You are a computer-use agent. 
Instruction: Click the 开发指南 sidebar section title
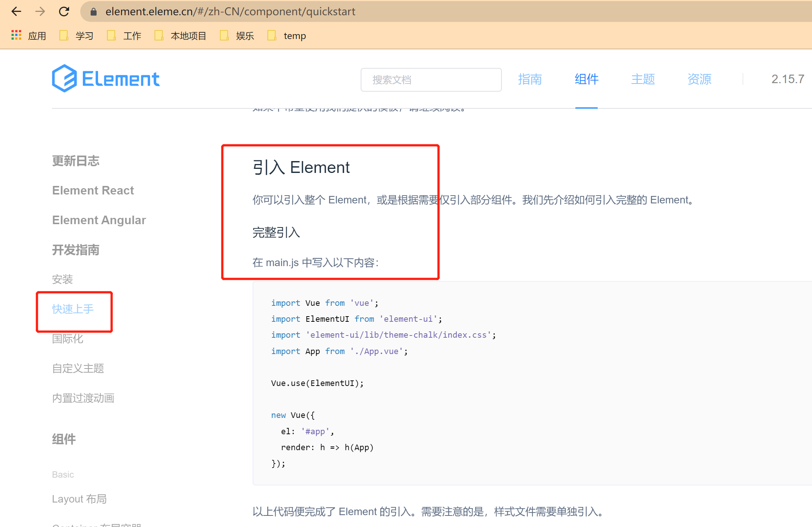(x=76, y=250)
